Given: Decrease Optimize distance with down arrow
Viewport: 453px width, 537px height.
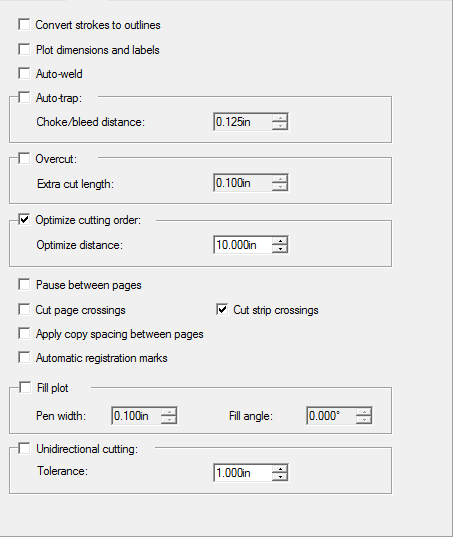Looking at the screenshot, I should [x=280, y=249].
